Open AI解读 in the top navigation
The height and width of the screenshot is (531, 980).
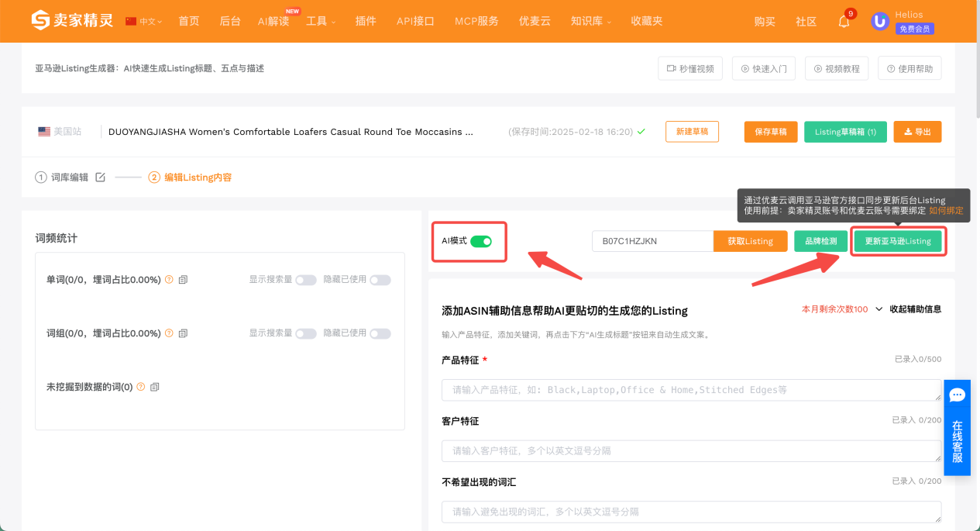tap(273, 22)
